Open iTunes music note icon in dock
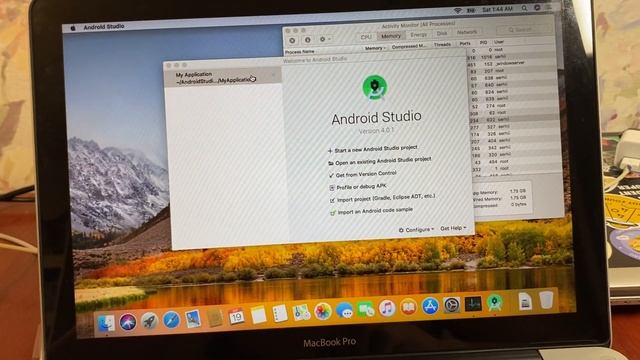The width and height of the screenshot is (640, 360). 387,308
